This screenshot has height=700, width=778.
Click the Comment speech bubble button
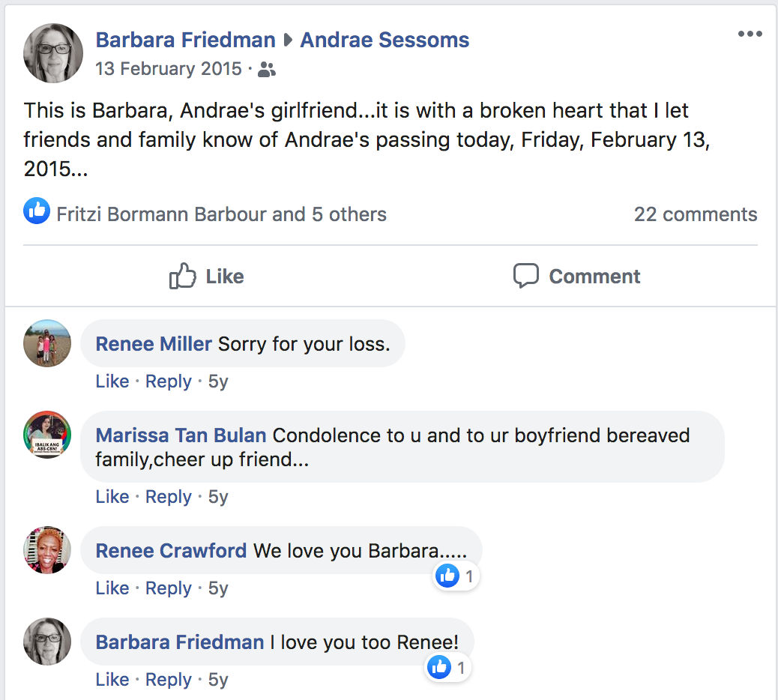click(x=576, y=276)
